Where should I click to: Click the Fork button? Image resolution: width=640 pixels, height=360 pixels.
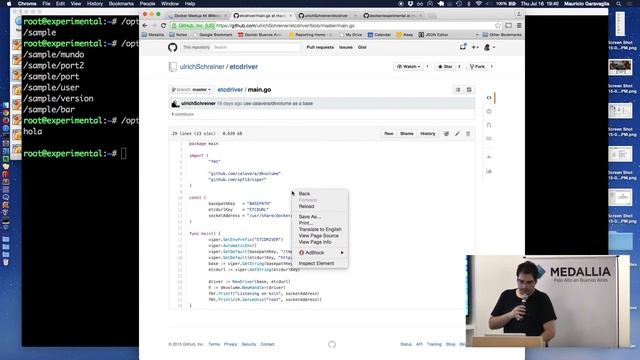pos(477,67)
